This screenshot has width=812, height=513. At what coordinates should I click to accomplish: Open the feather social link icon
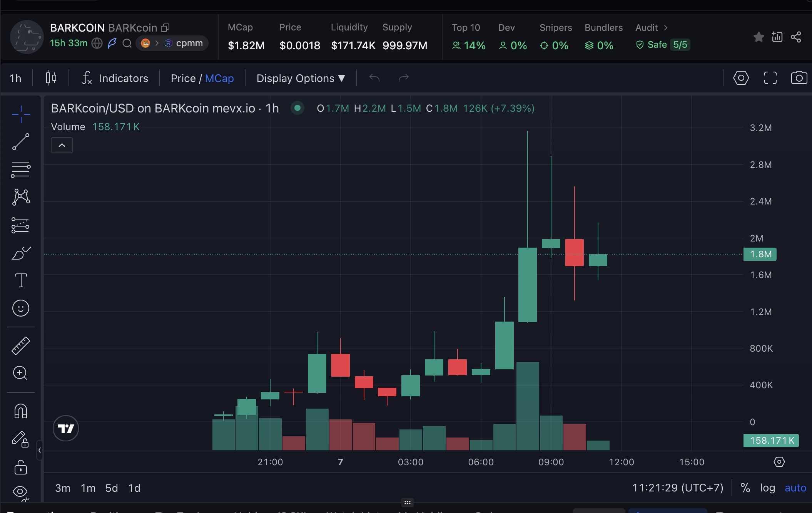pos(112,43)
